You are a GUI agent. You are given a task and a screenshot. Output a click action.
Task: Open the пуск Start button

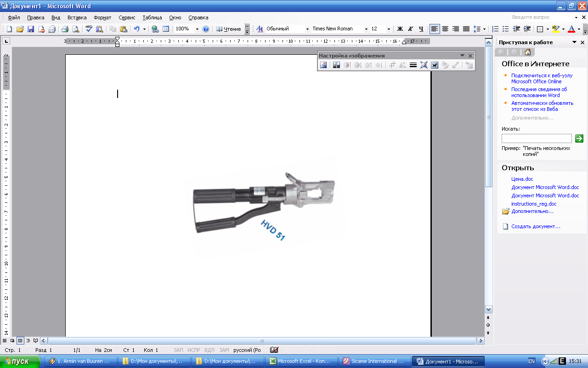21,361
